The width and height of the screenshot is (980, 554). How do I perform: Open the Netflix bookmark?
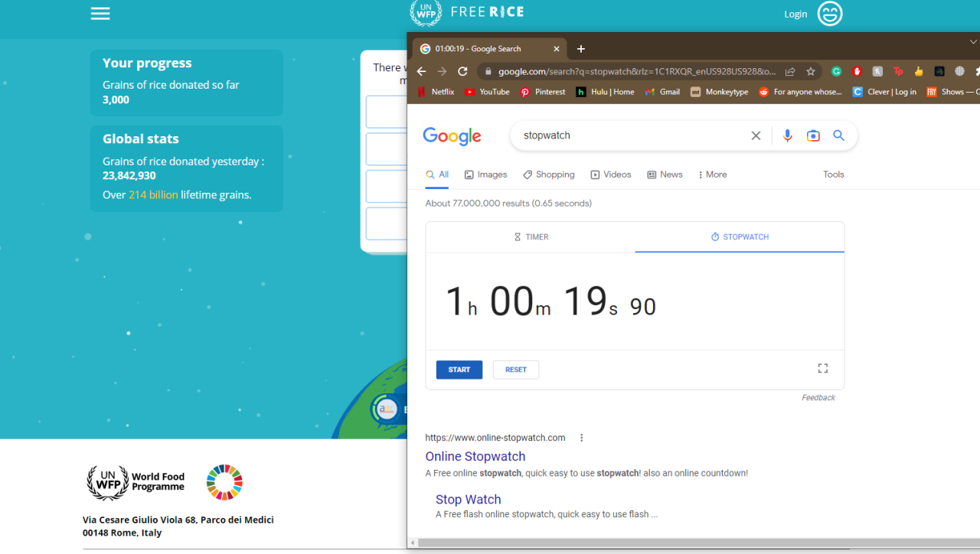436,92
